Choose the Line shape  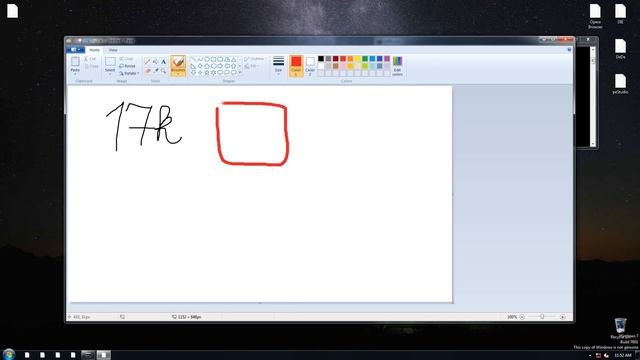[x=193, y=59]
